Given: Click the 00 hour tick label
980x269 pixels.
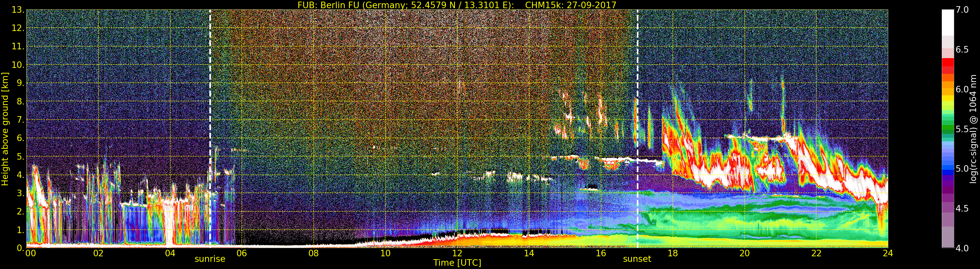Looking at the screenshot, I should point(30,253).
